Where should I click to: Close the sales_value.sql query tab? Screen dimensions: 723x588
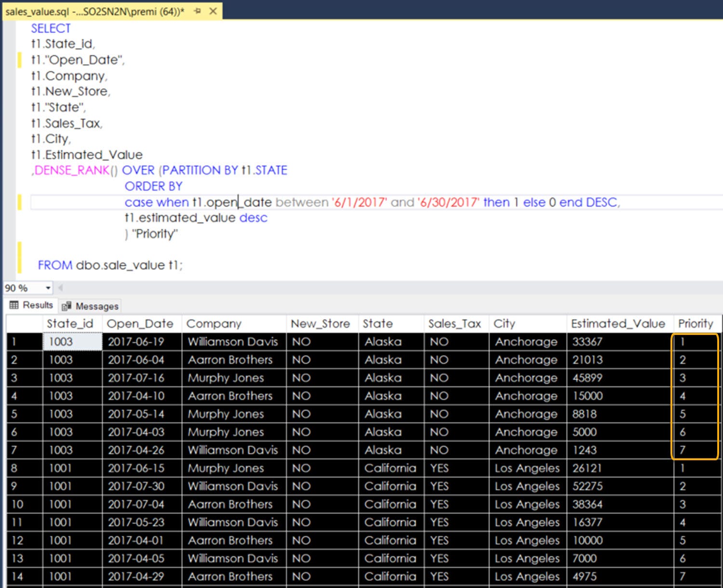213,11
